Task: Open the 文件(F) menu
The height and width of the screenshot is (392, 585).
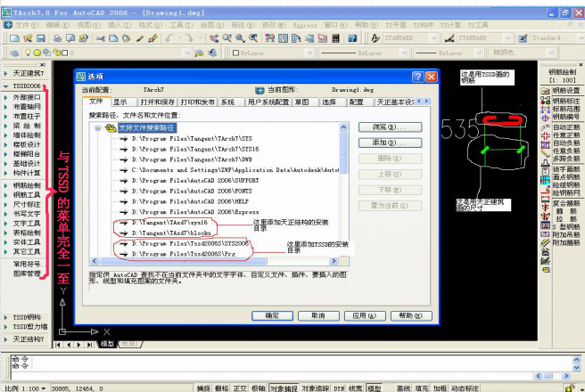Action: click(27, 25)
